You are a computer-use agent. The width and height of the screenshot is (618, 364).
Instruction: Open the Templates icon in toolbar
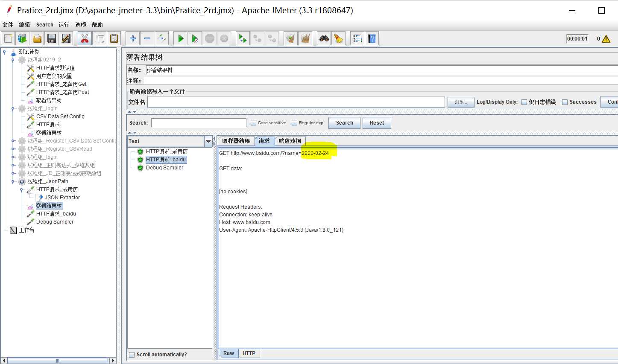click(23, 38)
